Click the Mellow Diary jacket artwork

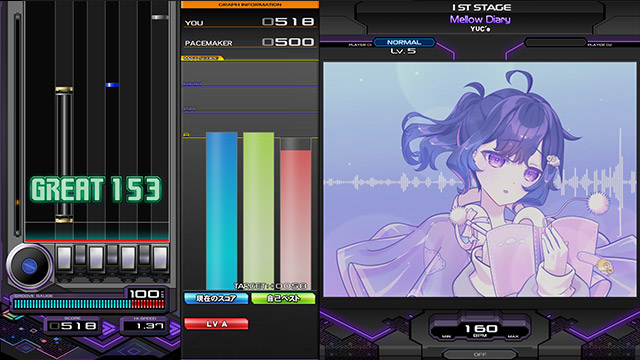click(480, 180)
